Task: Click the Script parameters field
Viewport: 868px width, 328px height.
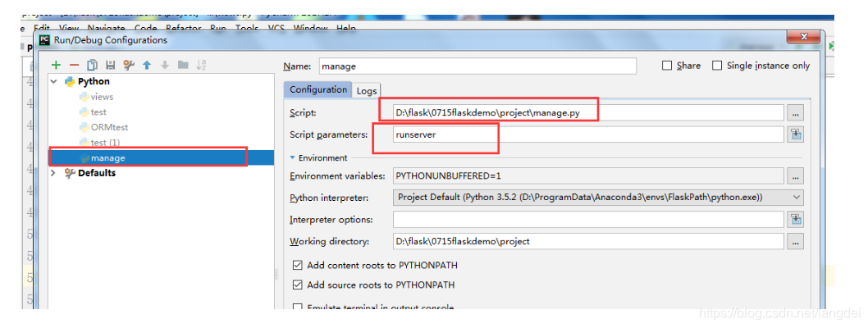Action: [588, 134]
